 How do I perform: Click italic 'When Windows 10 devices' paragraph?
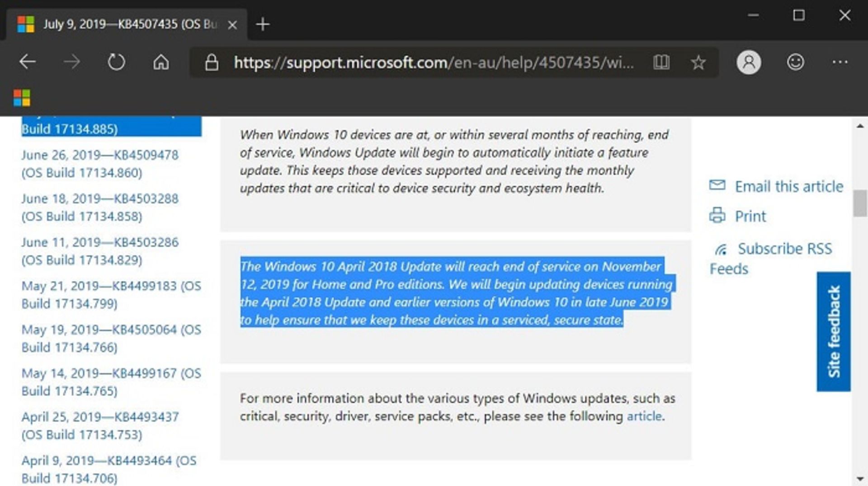pyautogui.click(x=454, y=161)
